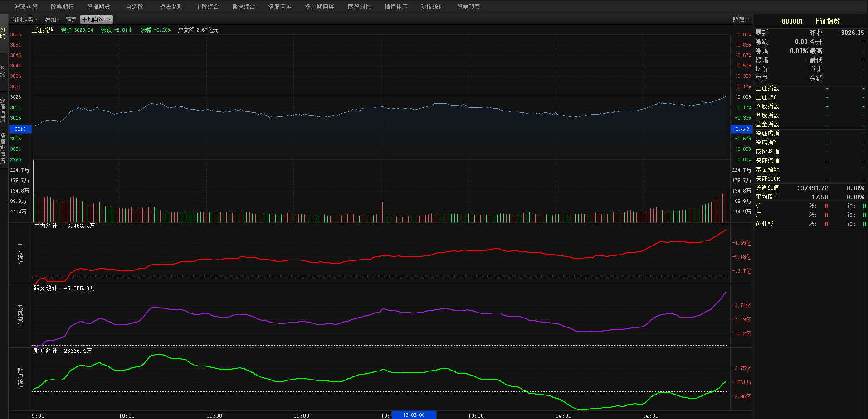The image size is (868, 419).
Task: Click the 涨跌 -6.01 reading
Action: point(117,30)
